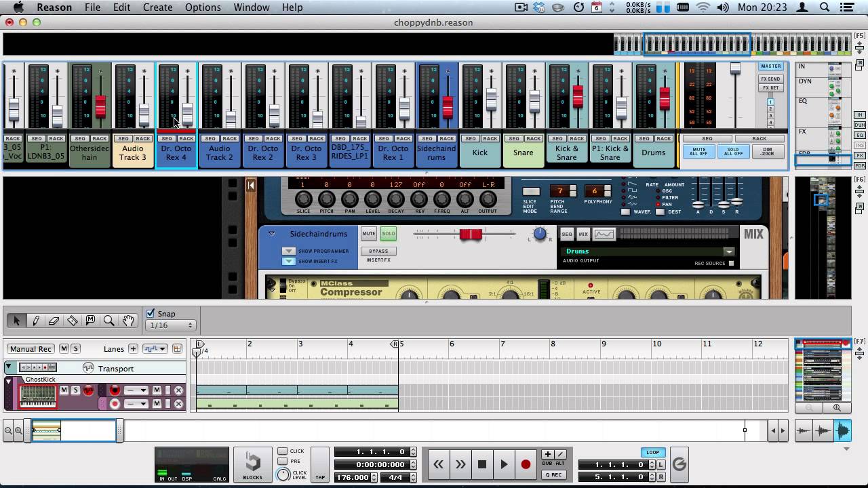The image size is (868, 488).
Task: Open the Window menu
Action: pos(252,7)
